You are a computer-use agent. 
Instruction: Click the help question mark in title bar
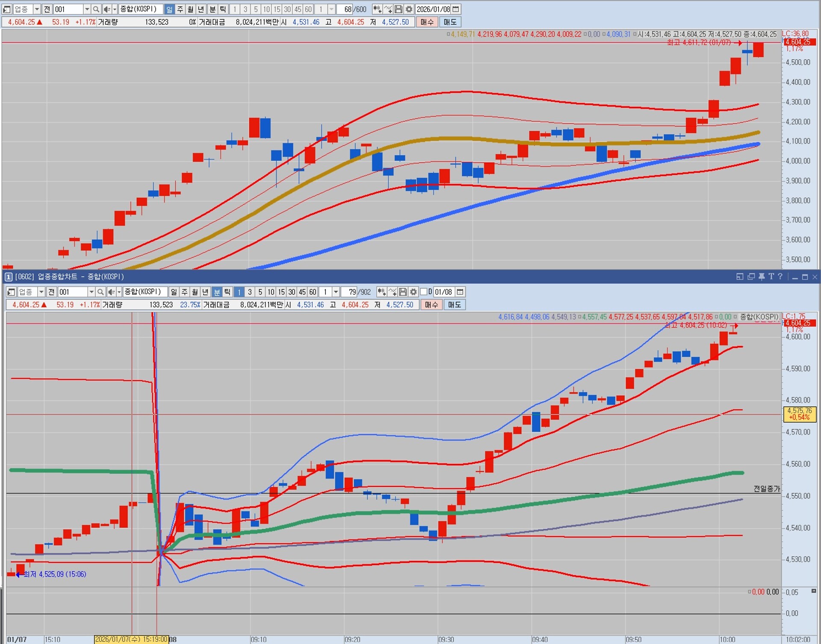(780, 277)
